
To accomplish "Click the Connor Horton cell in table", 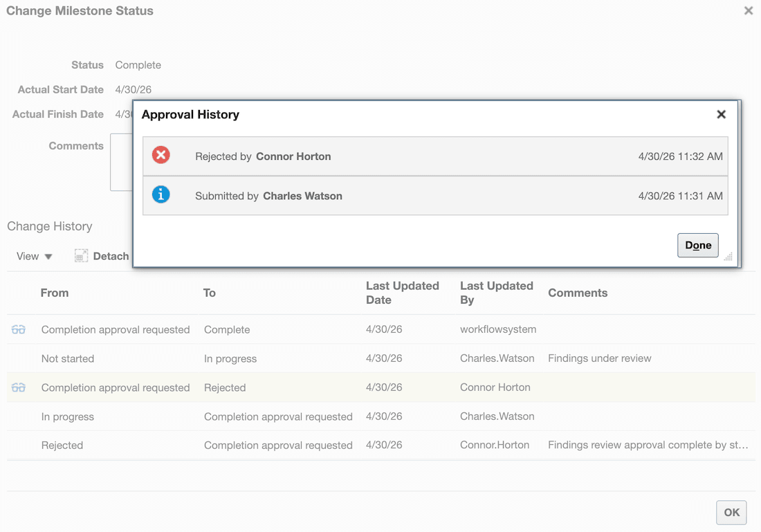I will 495,387.
